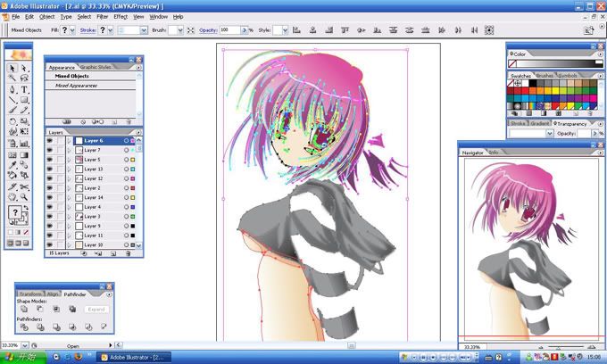
Task: Click Stroke link in control bar
Action: 87,30
